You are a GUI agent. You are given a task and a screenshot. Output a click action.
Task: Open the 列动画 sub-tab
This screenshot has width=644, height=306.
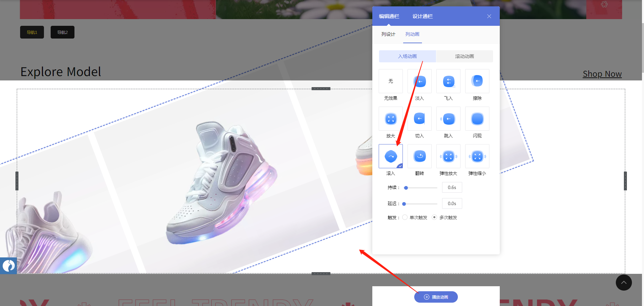(412, 34)
